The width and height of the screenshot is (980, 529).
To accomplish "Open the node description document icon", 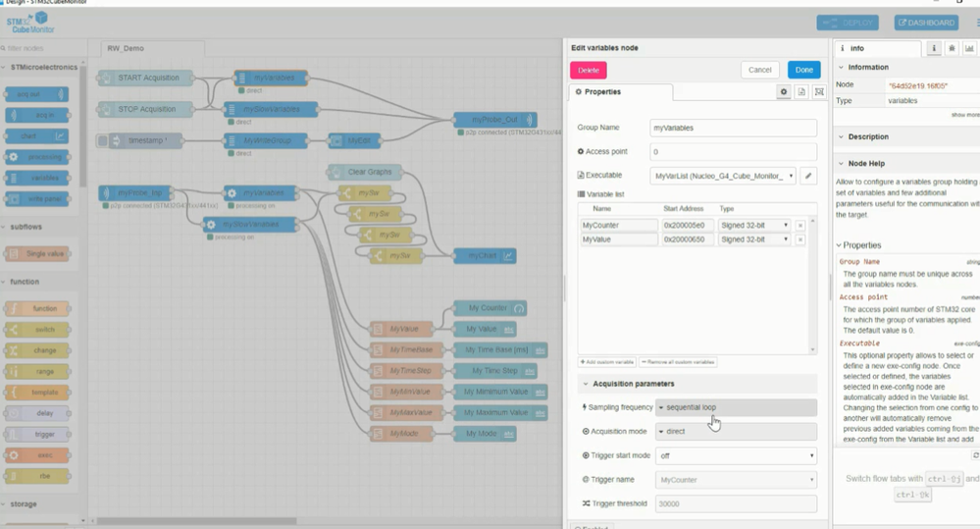I will click(x=801, y=92).
